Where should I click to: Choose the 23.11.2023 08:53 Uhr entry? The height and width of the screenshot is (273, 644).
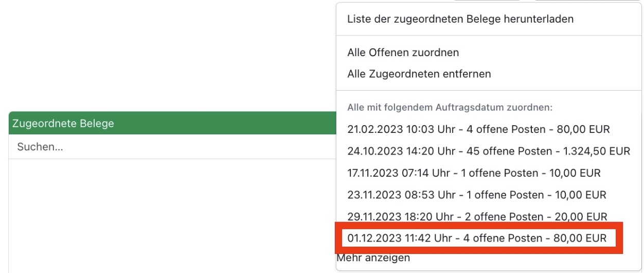pos(477,195)
